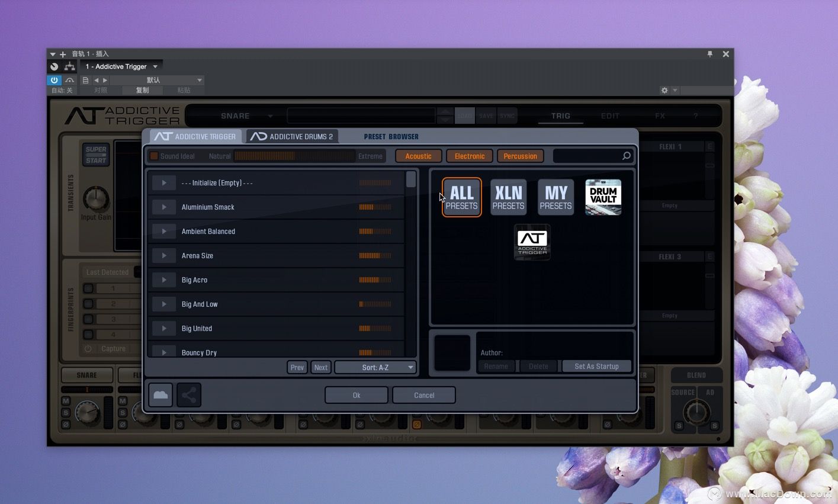
Task: Open the Addictive Trigger preset pack icon
Action: tap(532, 242)
